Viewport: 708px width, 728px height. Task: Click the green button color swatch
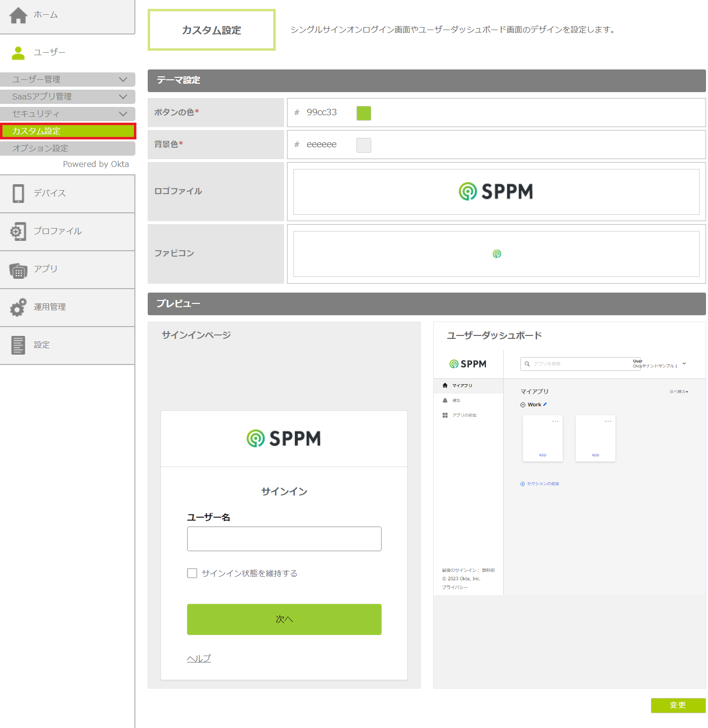(x=364, y=113)
